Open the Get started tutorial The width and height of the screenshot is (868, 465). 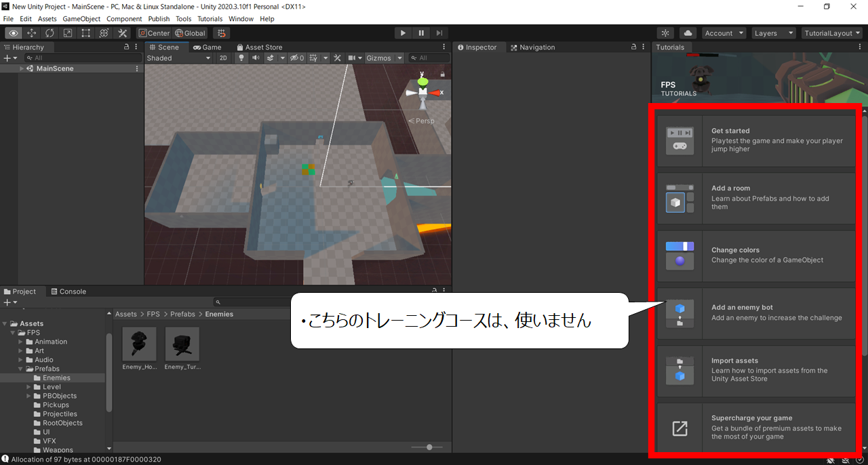(755, 140)
